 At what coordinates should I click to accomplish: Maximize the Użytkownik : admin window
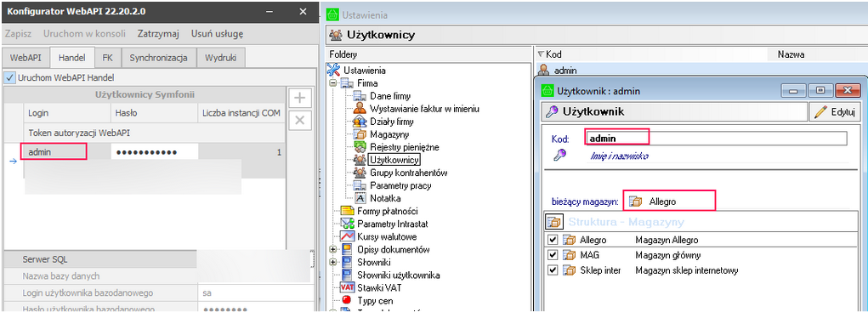pyautogui.click(x=821, y=90)
